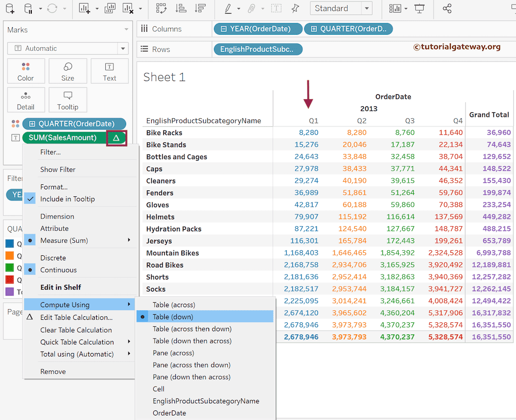516x420 pixels.
Task: Click the Color button on Marks card
Action: pyautogui.click(x=26, y=71)
